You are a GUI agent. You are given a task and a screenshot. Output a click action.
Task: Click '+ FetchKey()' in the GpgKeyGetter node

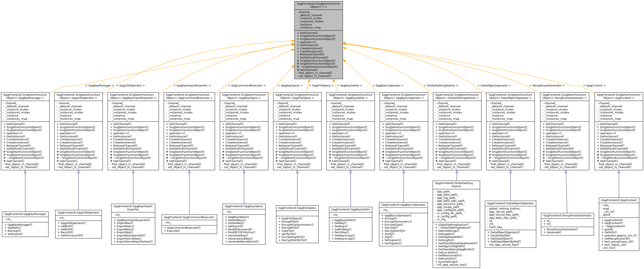point(340,232)
